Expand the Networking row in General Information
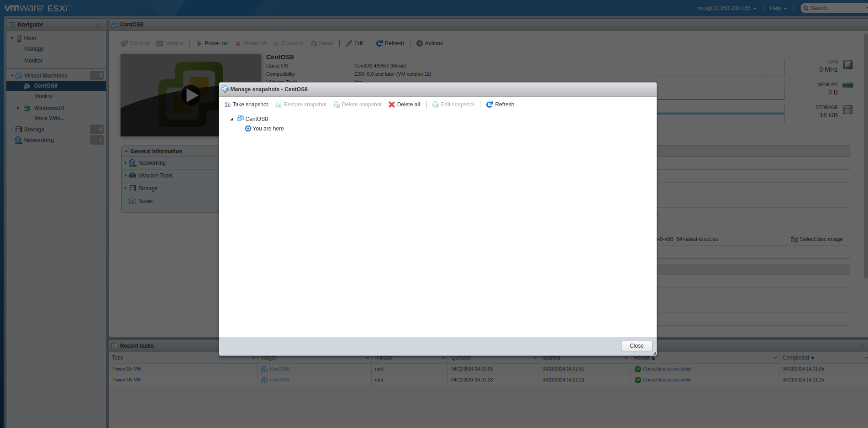 [126, 163]
